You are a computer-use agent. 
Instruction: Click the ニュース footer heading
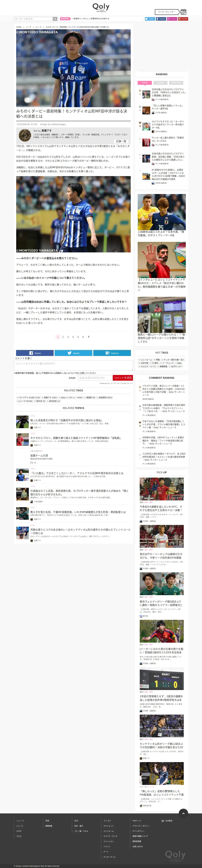20,820
